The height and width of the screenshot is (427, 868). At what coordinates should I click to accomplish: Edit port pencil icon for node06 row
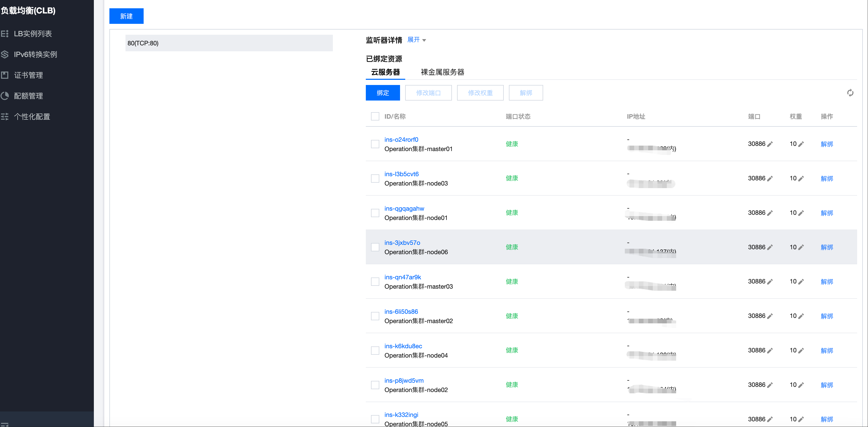770,247
